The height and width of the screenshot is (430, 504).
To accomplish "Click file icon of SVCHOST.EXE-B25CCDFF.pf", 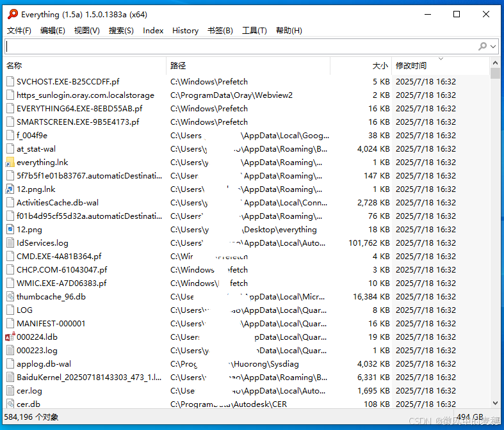I will [10, 81].
